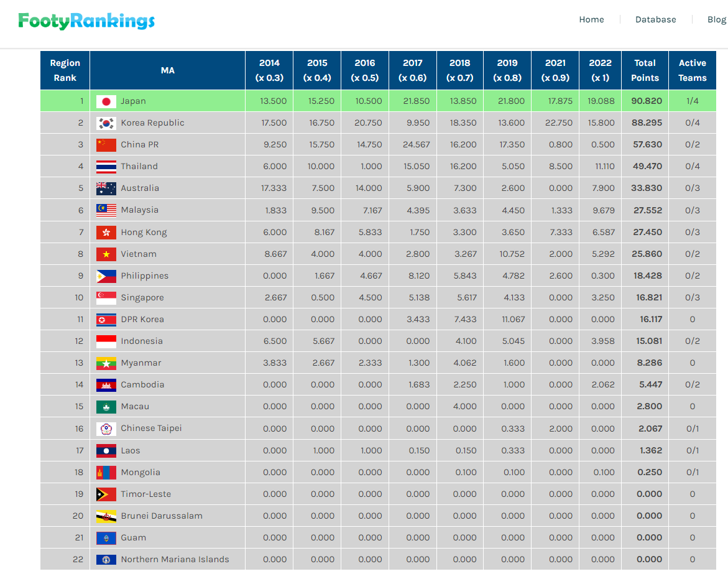
Task: Click the Philippines flag icon
Action: coord(106,276)
